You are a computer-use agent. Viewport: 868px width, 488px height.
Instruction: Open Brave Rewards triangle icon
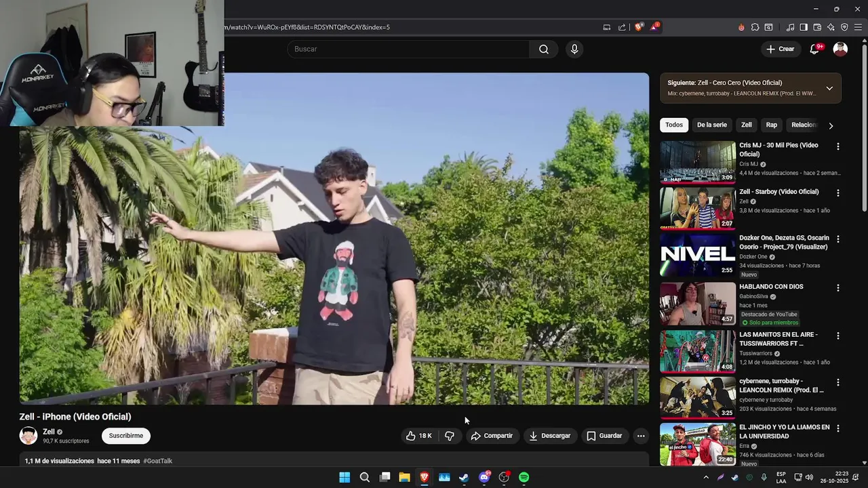click(654, 27)
